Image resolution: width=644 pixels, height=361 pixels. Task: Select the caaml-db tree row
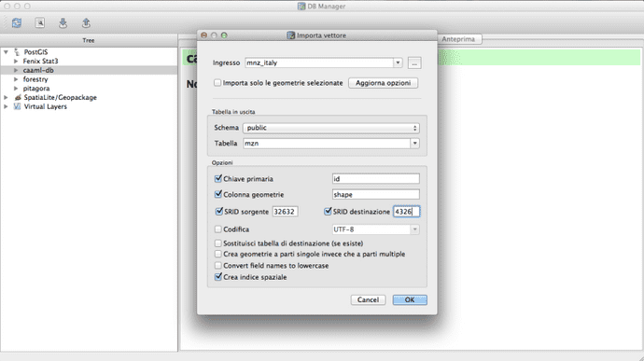(x=89, y=70)
